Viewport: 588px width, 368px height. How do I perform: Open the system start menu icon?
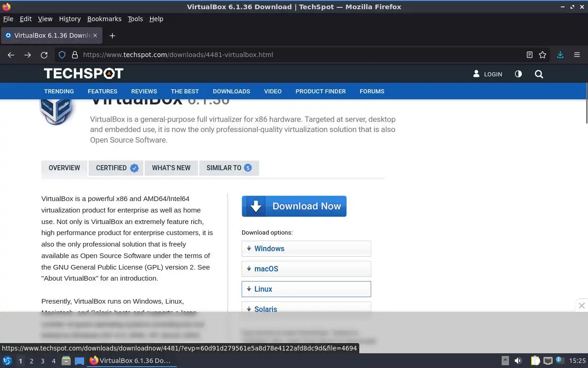[7, 361]
